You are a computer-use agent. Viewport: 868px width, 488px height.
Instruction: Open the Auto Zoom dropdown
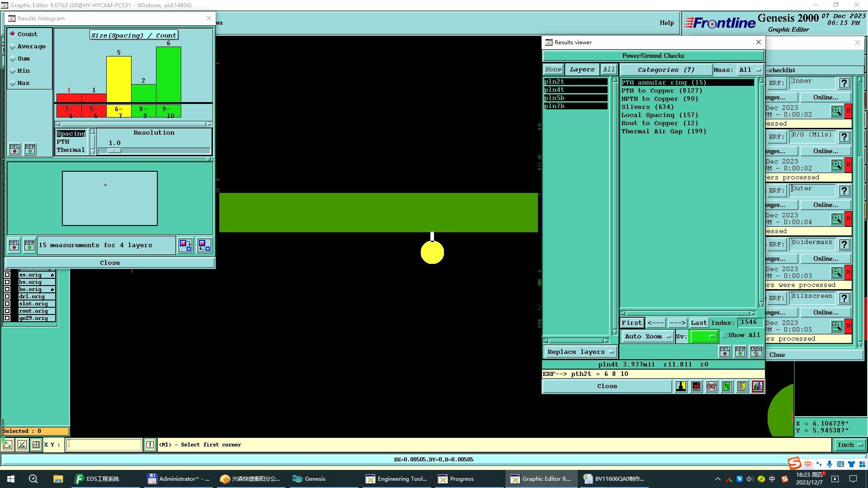click(647, 337)
